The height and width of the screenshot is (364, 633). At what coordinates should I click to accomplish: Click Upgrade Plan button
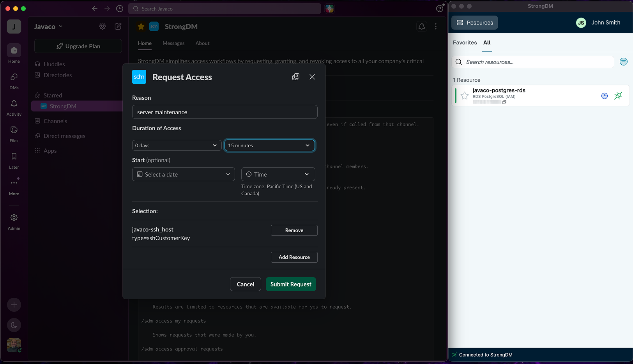[x=78, y=46]
